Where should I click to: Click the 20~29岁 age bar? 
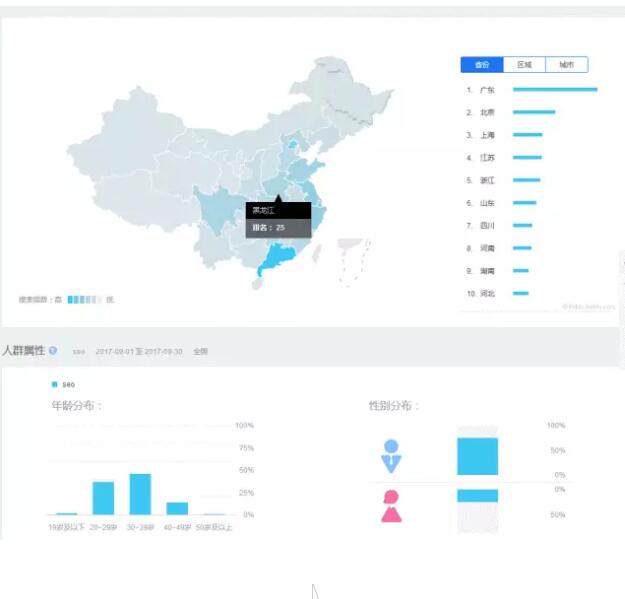pyautogui.click(x=103, y=498)
